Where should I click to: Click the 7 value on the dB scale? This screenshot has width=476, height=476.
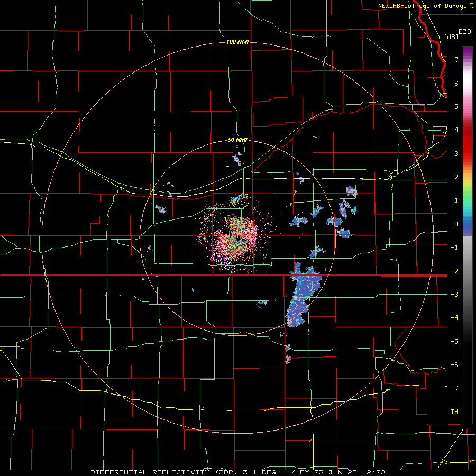[456, 59]
